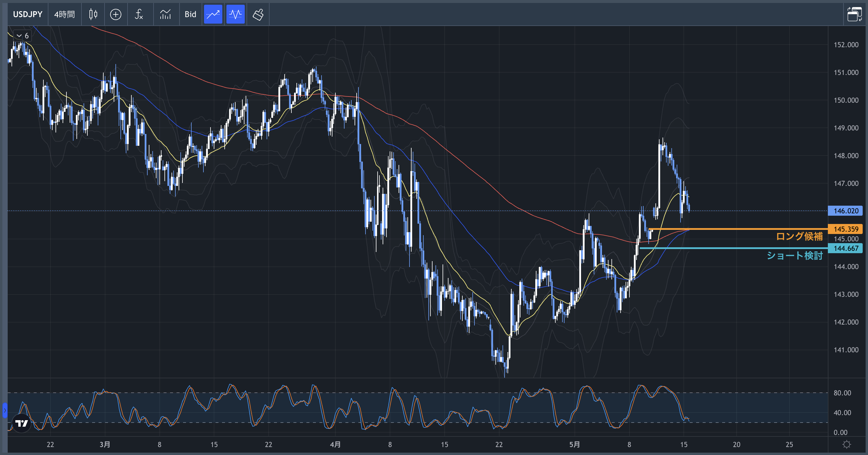
Task: Click the detach window icon at top right
Action: pyautogui.click(x=854, y=14)
